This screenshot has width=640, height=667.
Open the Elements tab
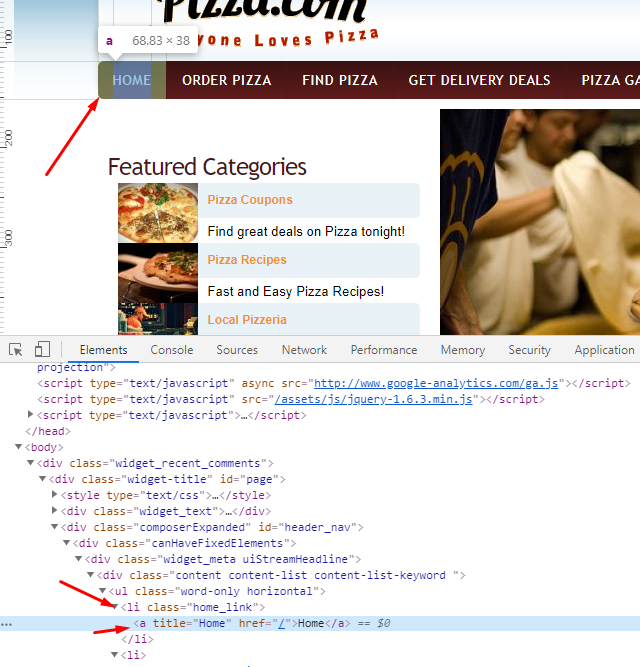pos(103,350)
